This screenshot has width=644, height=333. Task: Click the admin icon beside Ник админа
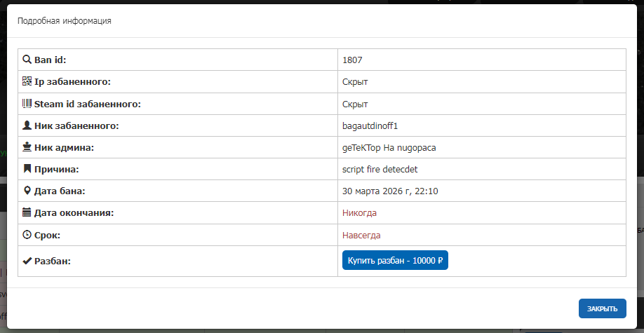click(x=27, y=147)
